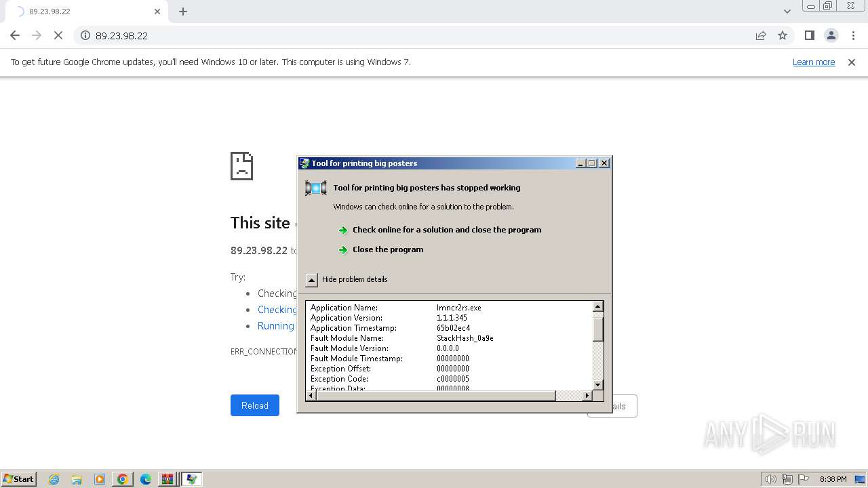Open Chrome side panel
This screenshot has width=868, height=488.
click(809, 35)
